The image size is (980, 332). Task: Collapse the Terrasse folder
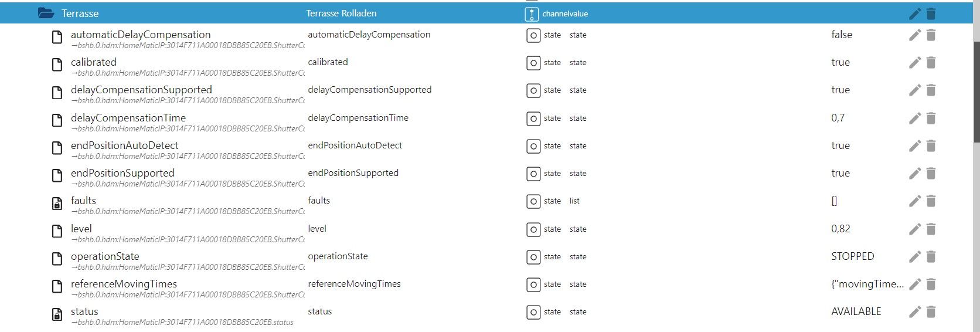[x=46, y=13]
